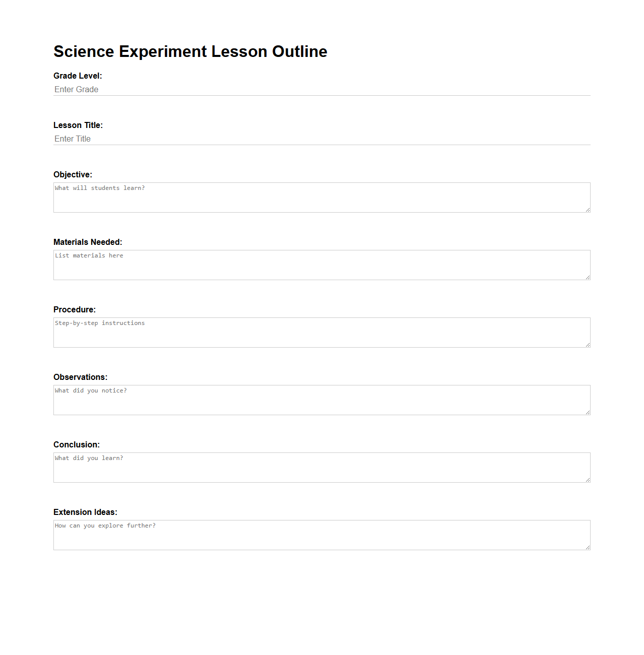Click the Science Experiment Lesson Outline heading

[190, 51]
